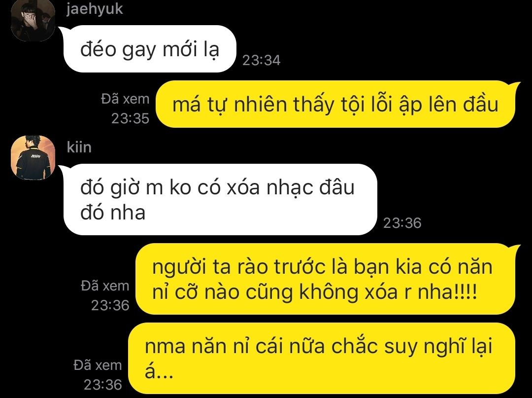Click the 23:34 timestamp

tap(261, 61)
